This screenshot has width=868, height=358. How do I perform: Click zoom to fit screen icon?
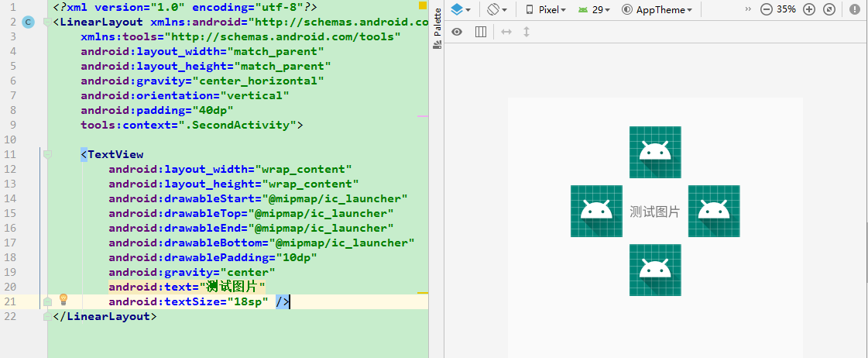point(829,9)
